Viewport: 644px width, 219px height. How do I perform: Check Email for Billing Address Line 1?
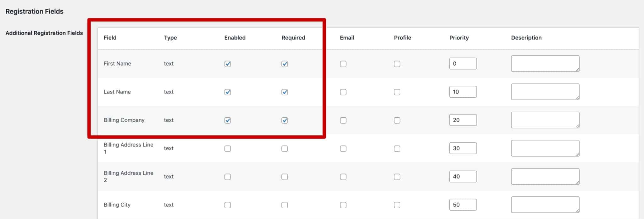pos(343,148)
